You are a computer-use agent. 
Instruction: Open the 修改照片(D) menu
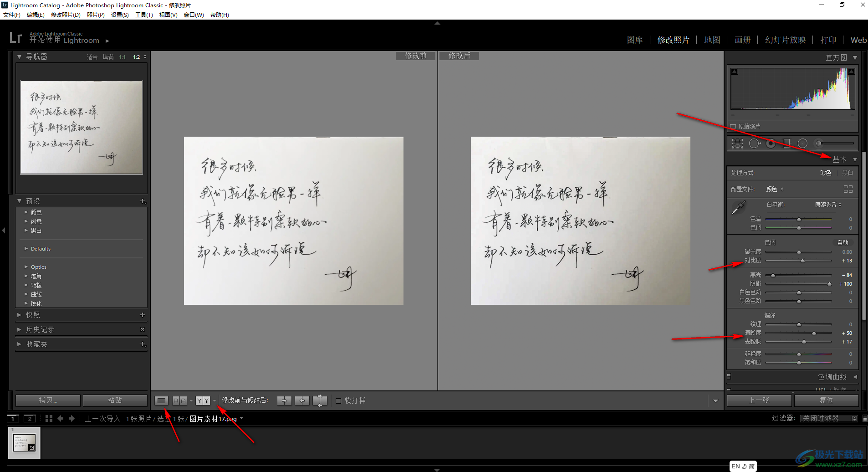[66, 15]
